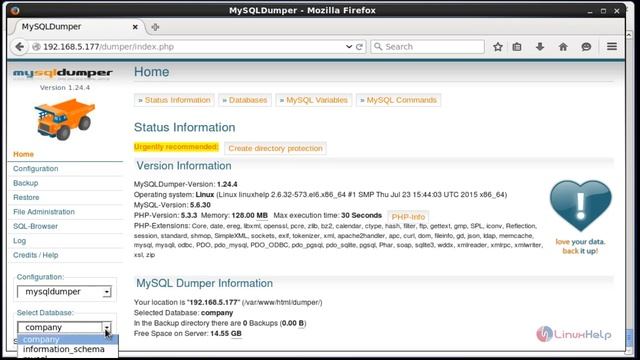Reload the page with the refresh icon
640x360 pixels.
[359, 47]
